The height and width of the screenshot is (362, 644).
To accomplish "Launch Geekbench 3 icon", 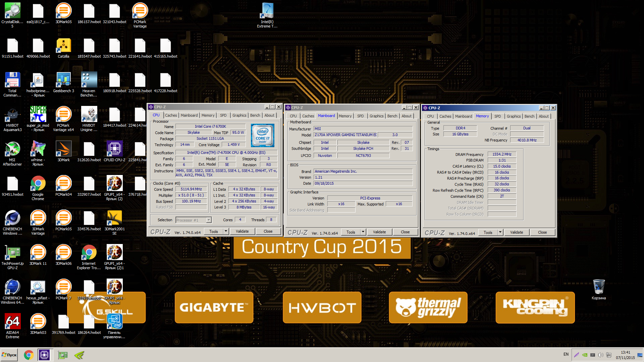I will [63, 82].
